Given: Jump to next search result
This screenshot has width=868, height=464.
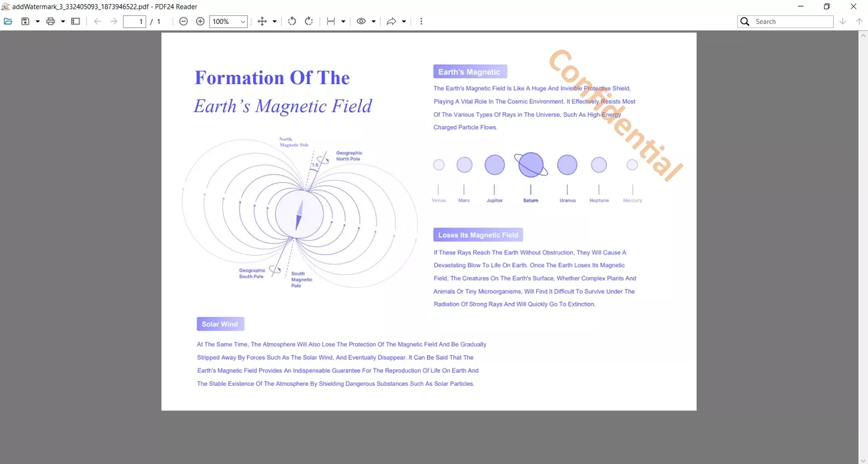Looking at the screenshot, I should tap(843, 21).
